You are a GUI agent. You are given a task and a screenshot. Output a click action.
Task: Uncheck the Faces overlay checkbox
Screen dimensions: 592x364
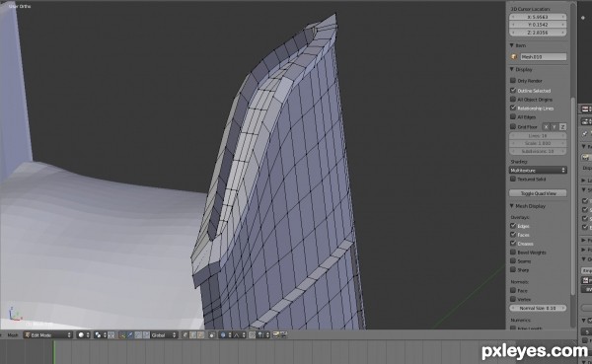[x=513, y=235]
